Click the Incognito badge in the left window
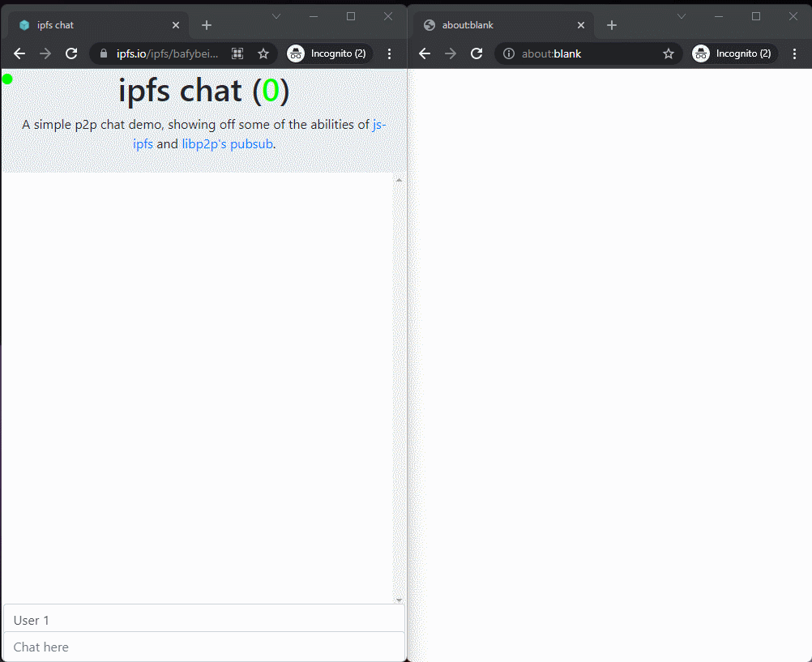812x662 pixels. (x=328, y=53)
